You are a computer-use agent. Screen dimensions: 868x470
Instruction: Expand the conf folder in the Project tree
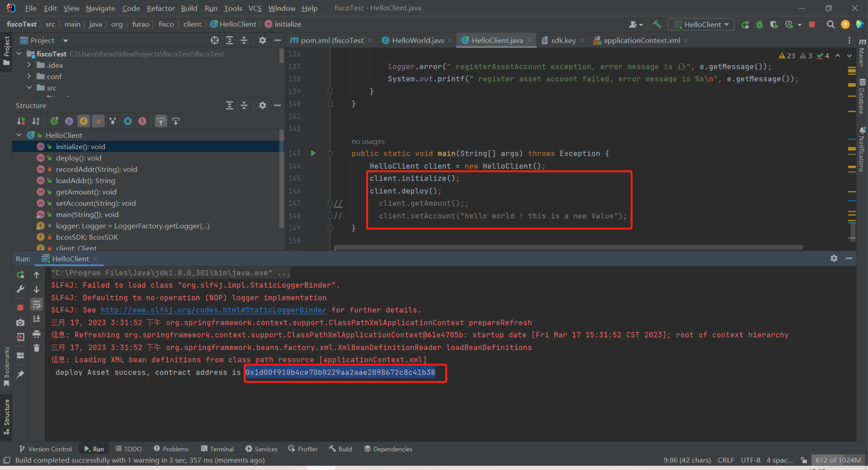tap(29, 76)
